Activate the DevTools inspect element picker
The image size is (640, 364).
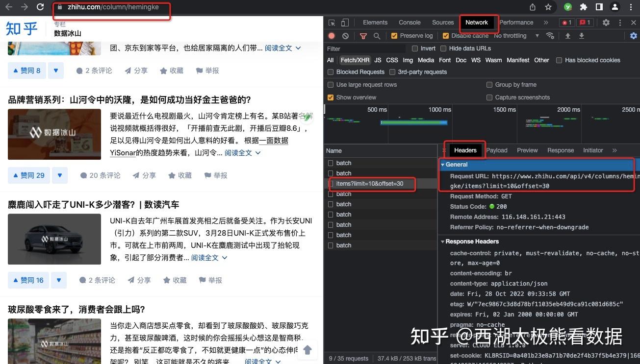(332, 23)
